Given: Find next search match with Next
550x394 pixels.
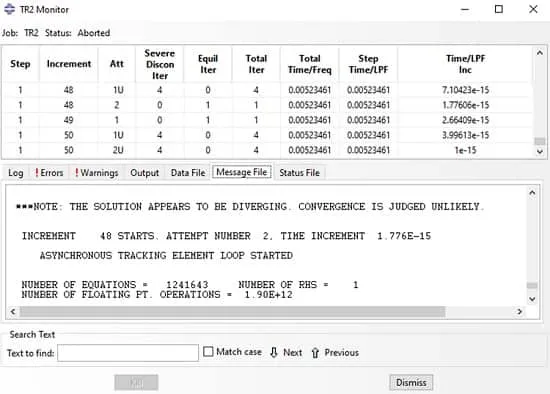Looking at the screenshot, I should (x=293, y=352).
